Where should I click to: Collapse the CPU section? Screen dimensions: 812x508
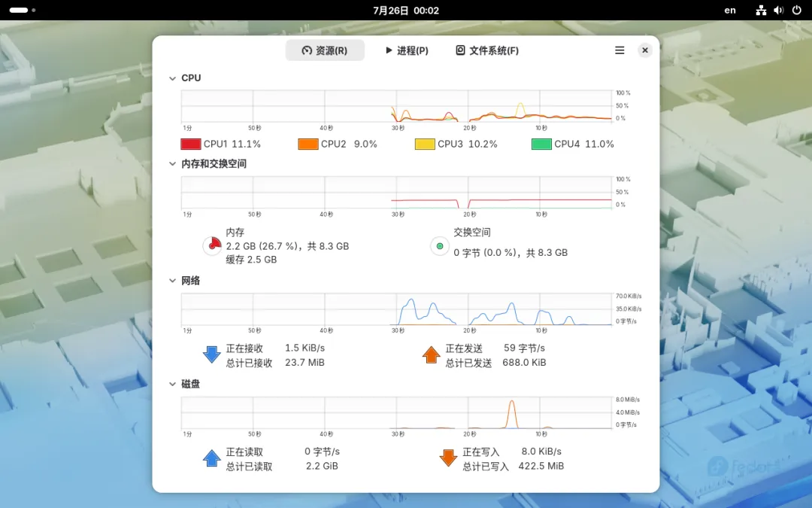(x=172, y=78)
